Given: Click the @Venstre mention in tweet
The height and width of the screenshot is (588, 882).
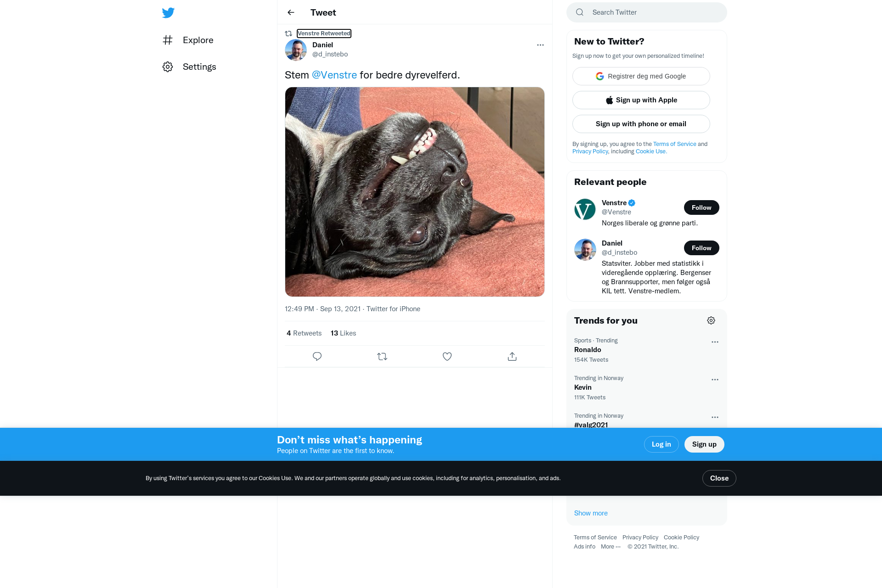Looking at the screenshot, I should click(334, 75).
